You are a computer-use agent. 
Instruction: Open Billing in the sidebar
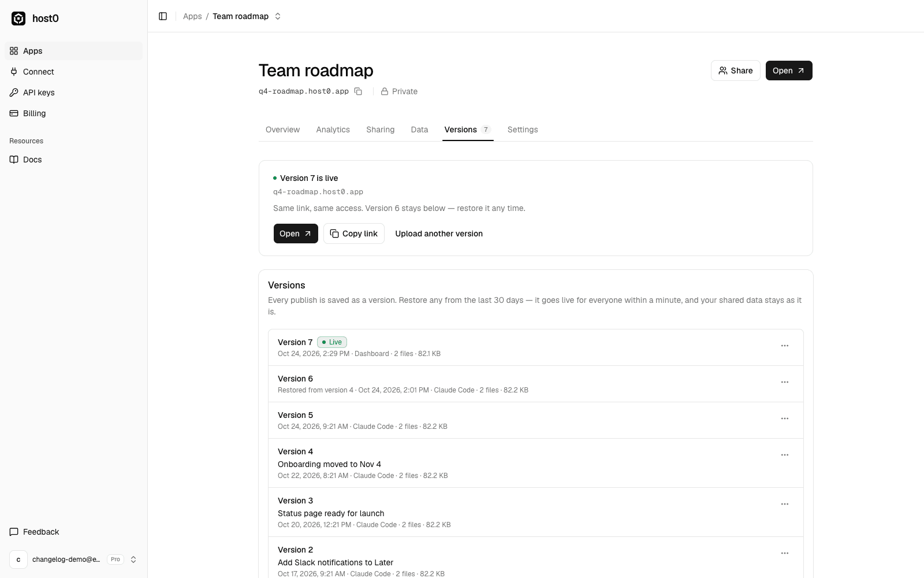[74, 113]
